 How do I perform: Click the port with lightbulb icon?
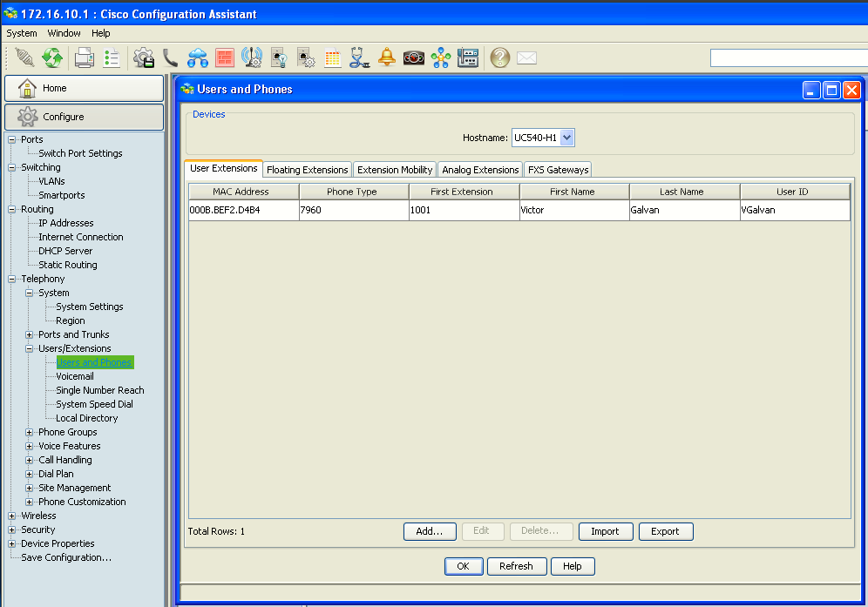(279, 57)
